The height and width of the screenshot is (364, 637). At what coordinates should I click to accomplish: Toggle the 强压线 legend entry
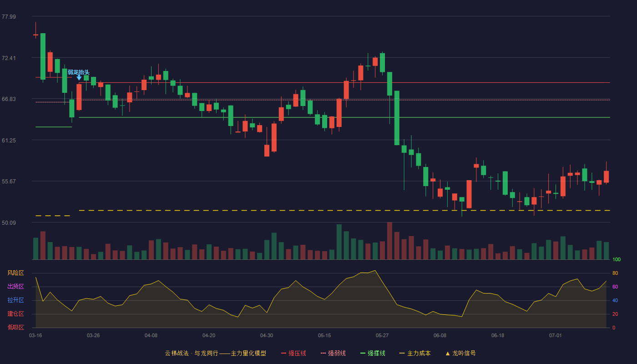[293, 353]
